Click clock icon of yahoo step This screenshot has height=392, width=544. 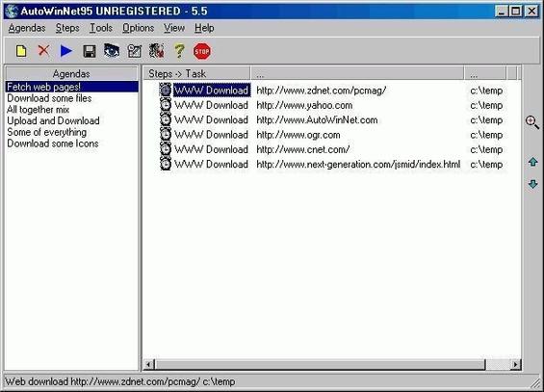coord(166,105)
